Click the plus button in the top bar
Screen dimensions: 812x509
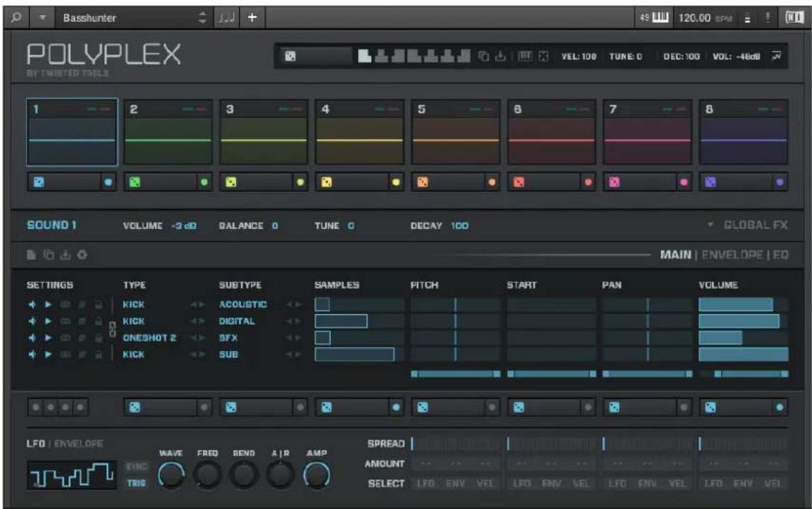click(252, 18)
